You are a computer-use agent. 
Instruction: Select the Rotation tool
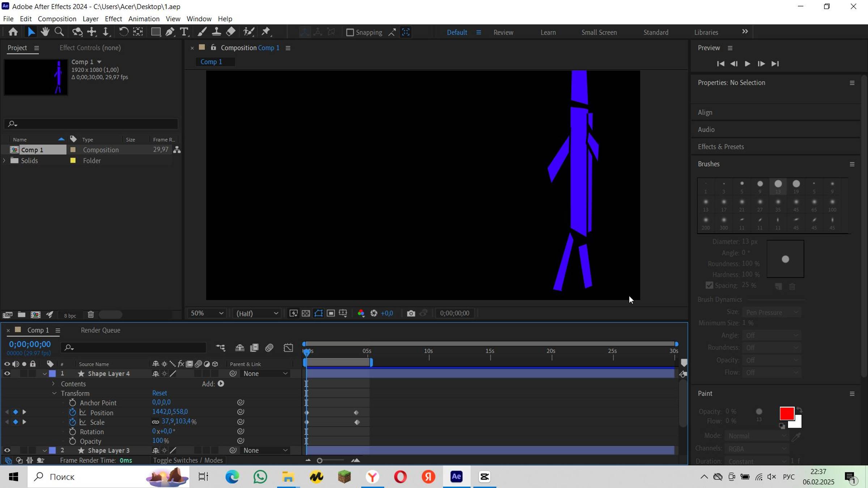pyautogui.click(x=123, y=32)
